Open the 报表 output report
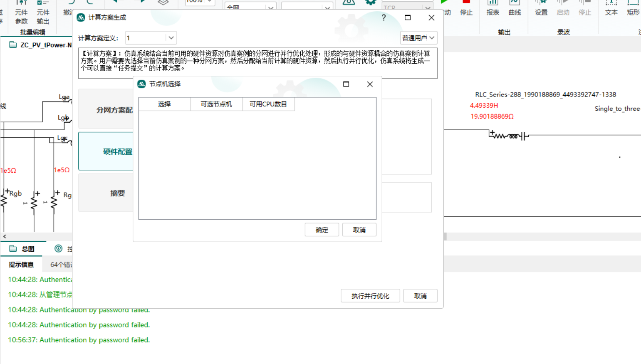Screen dimensions: 641x364 493,8
